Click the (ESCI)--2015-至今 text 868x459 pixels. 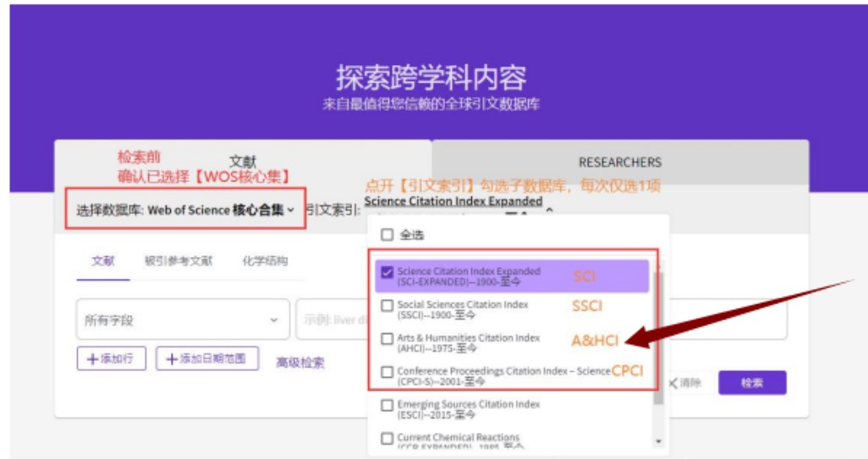[437, 415]
